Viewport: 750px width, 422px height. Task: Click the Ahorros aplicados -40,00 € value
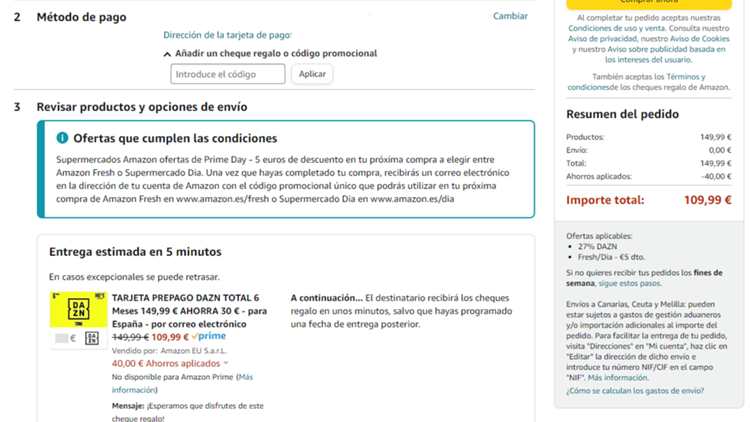(716, 177)
